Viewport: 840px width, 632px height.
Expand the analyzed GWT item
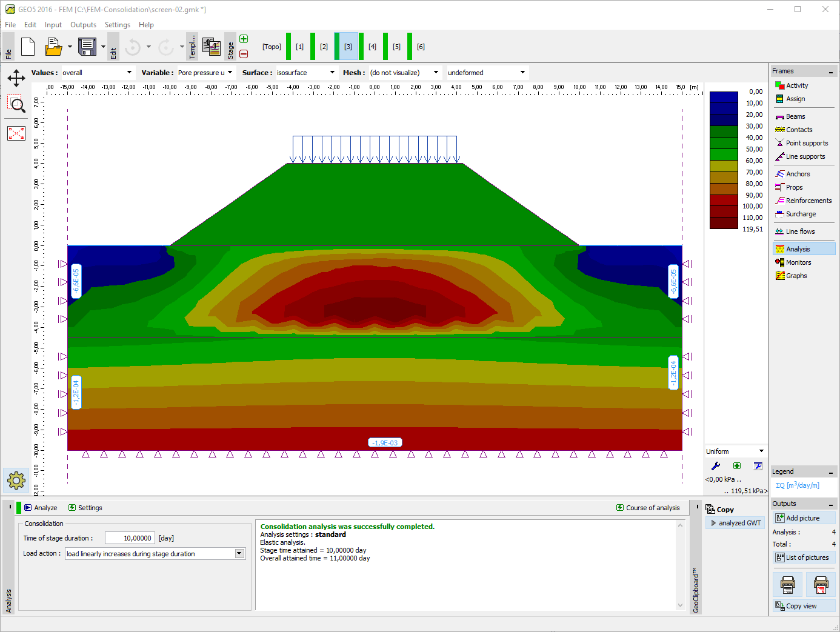click(735, 522)
